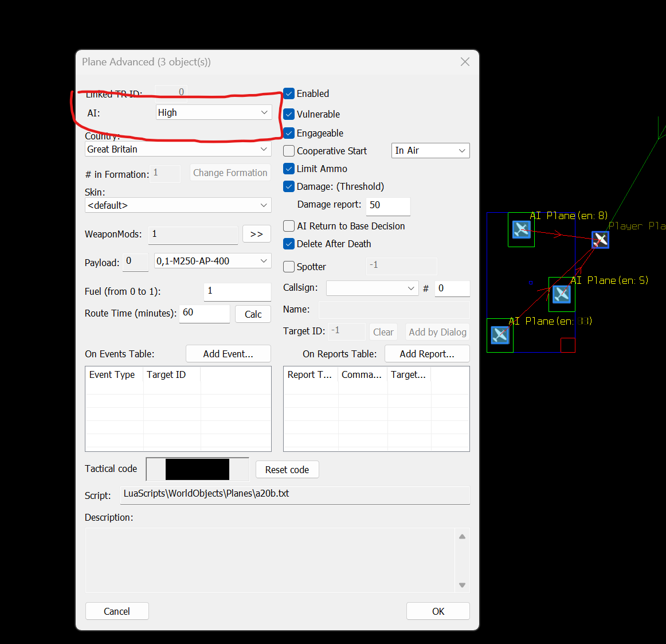Close the Plane Advanced dialog
The width and height of the screenshot is (666, 644).
click(x=465, y=62)
